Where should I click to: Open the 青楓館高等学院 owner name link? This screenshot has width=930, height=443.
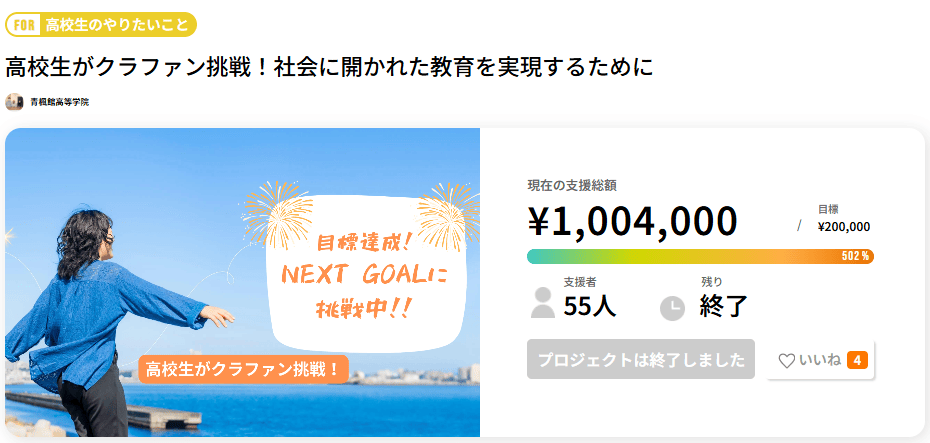[59, 102]
